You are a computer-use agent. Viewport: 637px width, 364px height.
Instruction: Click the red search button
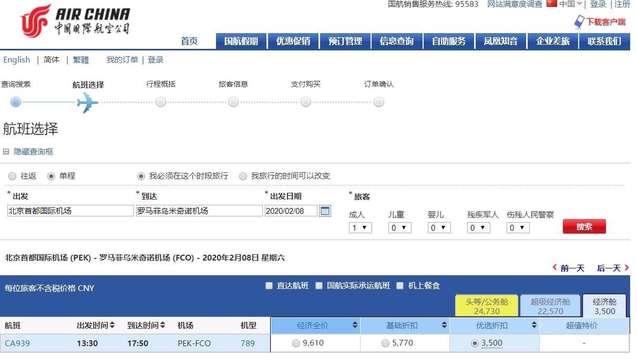click(x=584, y=227)
